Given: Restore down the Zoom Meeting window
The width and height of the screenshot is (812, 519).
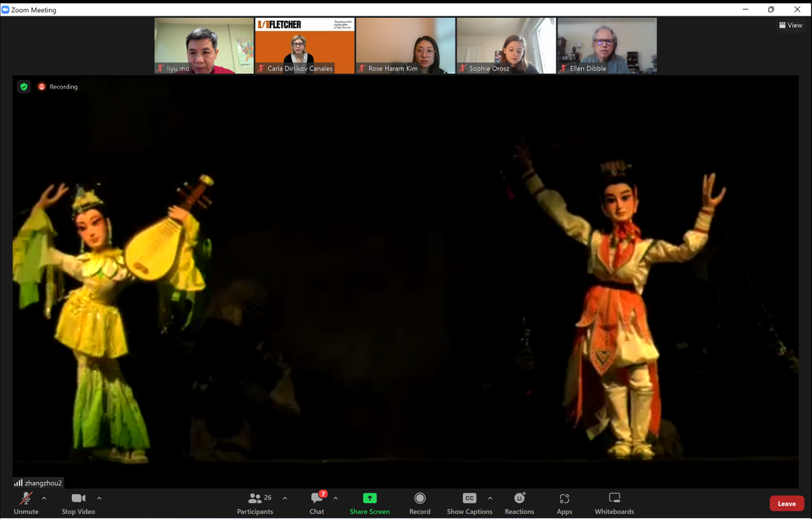Looking at the screenshot, I should pyautogui.click(x=771, y=9).
